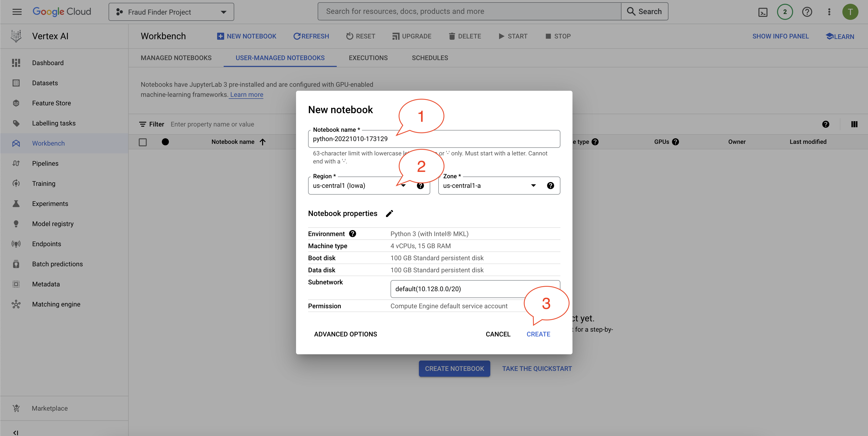Click ADVANCED OPTIONS in the dialog
The height and width of the screenshot is (436, 868).
(x=345, y=334)
